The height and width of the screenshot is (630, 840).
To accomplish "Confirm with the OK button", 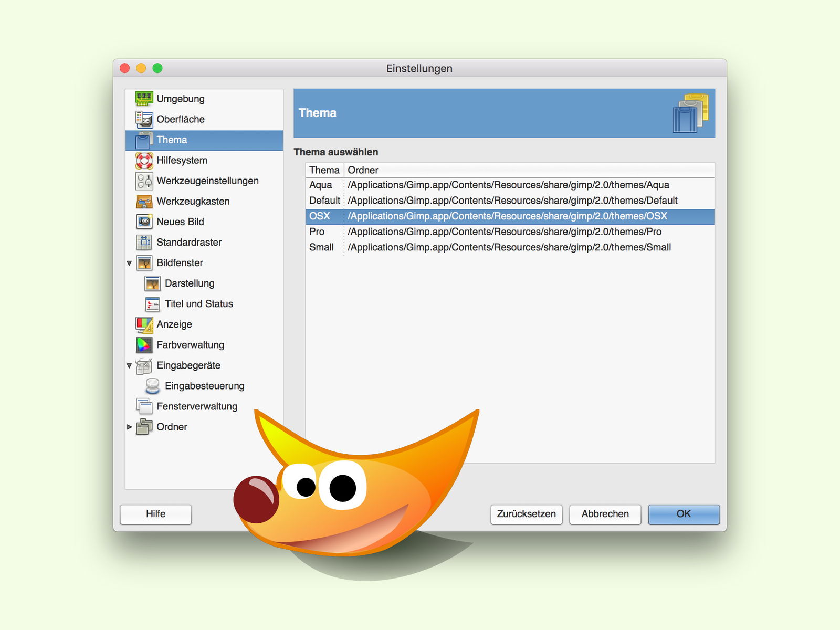I will coord(684,514).
